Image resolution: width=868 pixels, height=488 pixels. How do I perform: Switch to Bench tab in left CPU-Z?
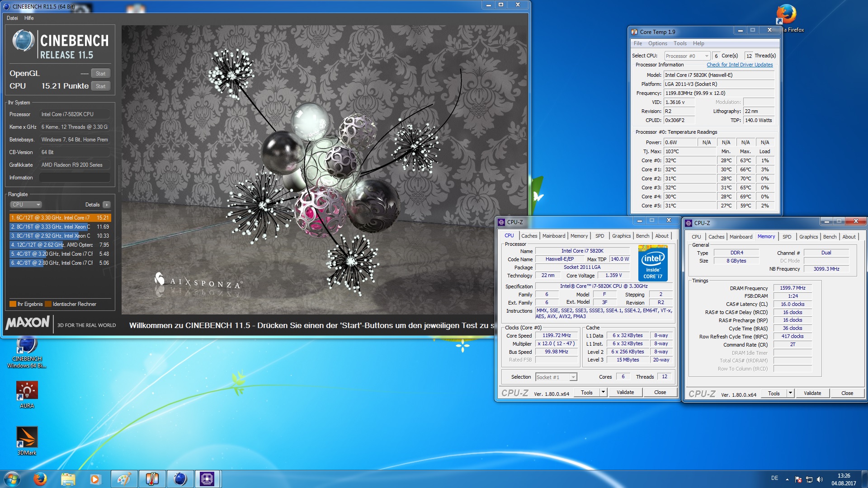[x=642, y=236]
